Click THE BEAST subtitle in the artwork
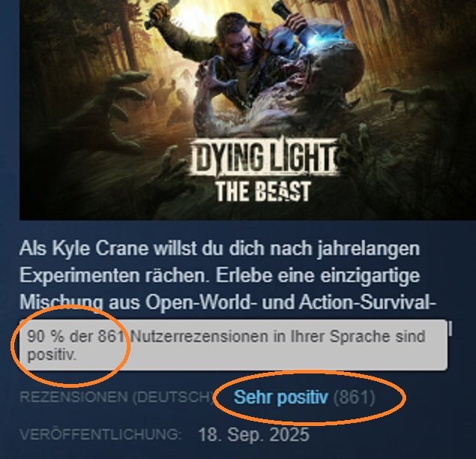The height and width of the screenshot is (459, 476). 263,191
